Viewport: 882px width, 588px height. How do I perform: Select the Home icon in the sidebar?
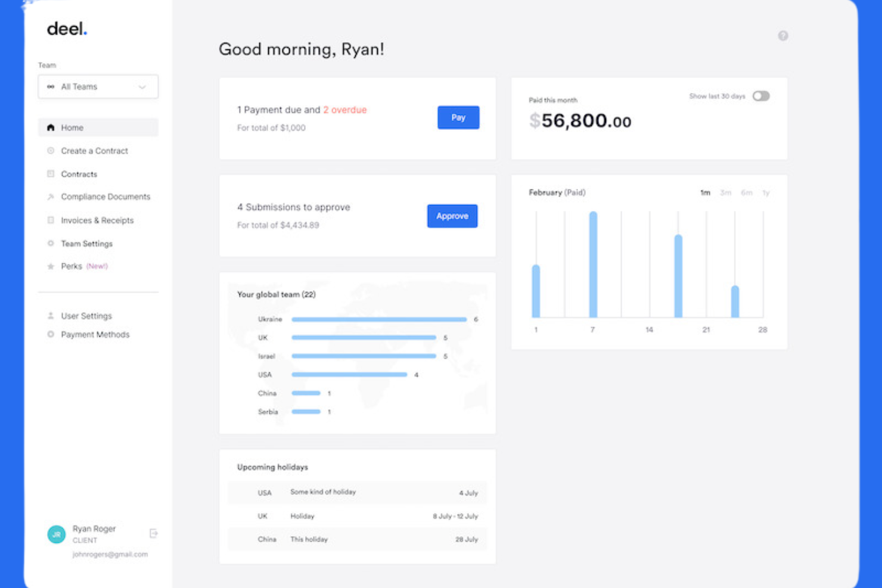tap(51, 127)
